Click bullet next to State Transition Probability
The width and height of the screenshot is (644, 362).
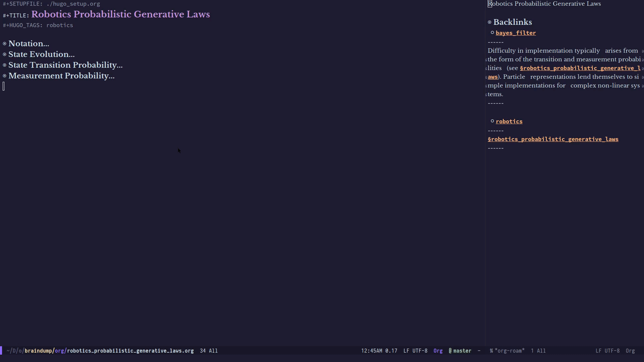5,65
